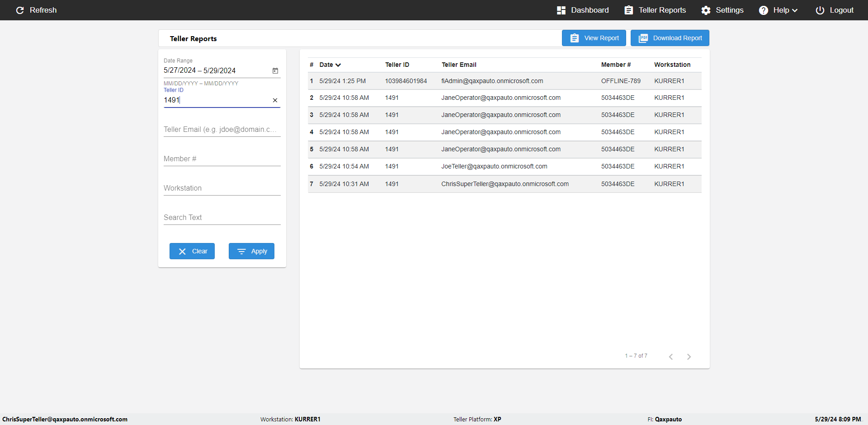Viewport: 868px width, 425px height.
Task: Click the Apply filters button
Action: [x=251, y=251]
